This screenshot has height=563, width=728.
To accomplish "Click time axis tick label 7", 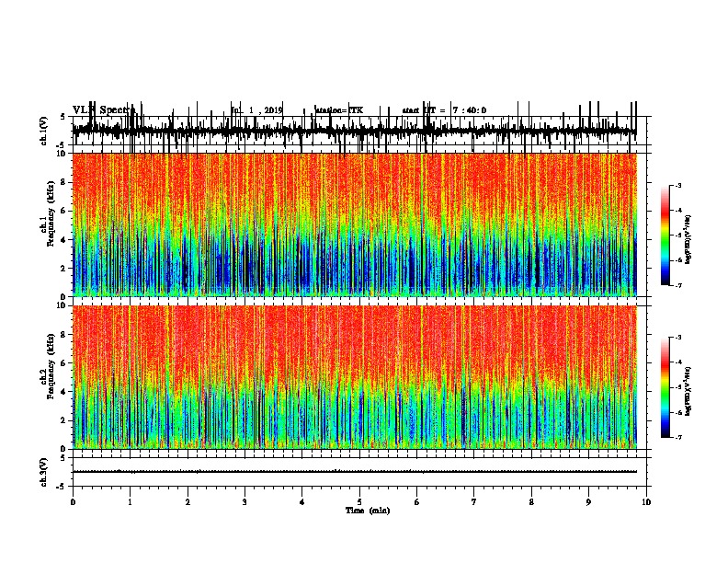I will point(474,502).
